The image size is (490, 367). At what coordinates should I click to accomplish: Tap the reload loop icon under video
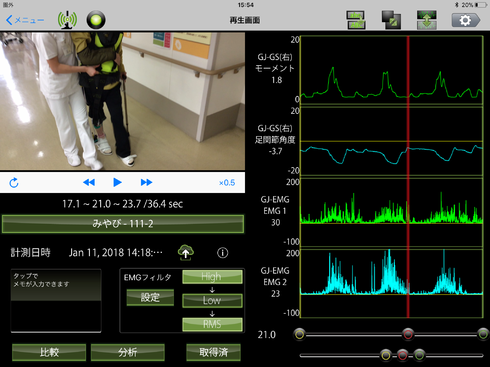14,183
